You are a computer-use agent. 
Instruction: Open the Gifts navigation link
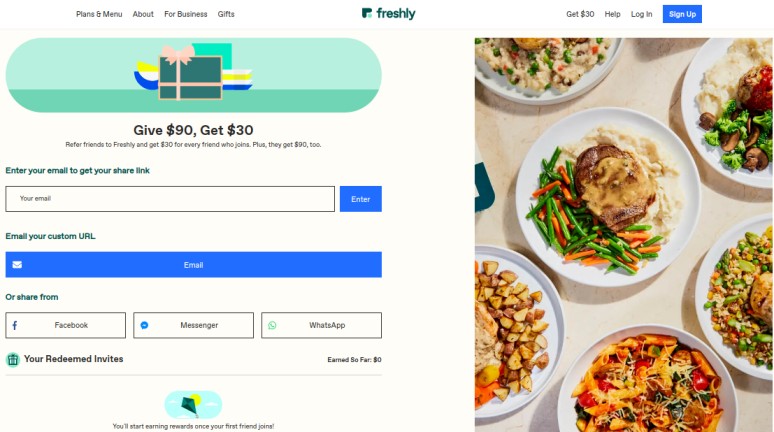[x=226, y=14]
